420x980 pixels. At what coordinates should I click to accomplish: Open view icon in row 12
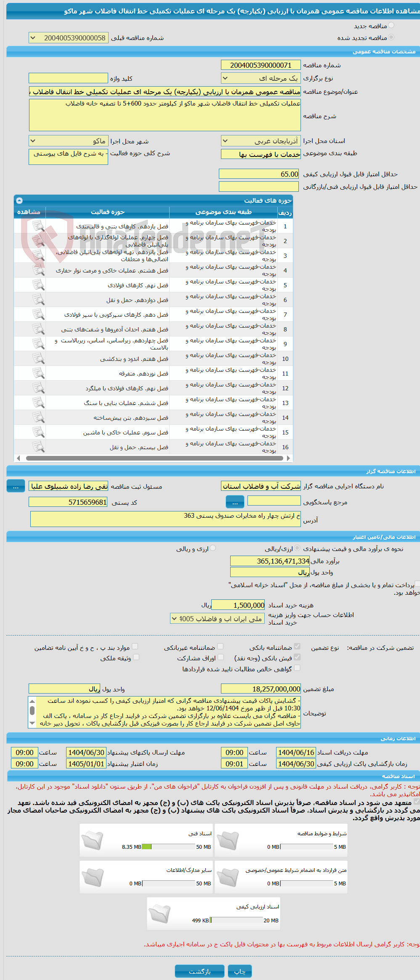38,388
